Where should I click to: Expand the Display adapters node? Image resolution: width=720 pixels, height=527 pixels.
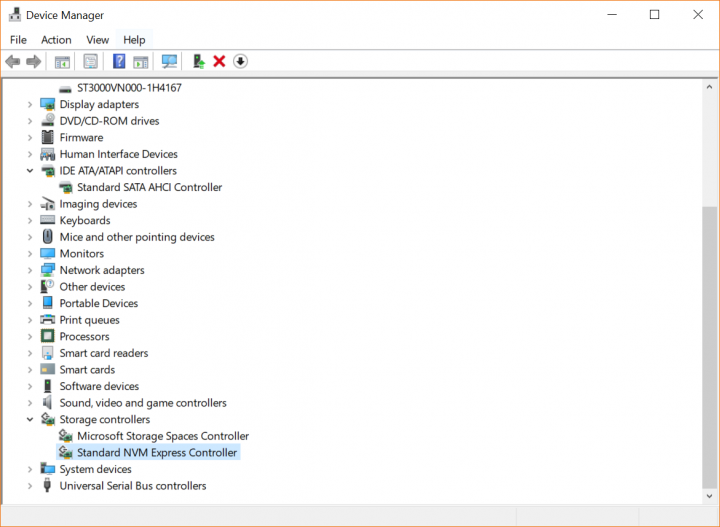30,105
